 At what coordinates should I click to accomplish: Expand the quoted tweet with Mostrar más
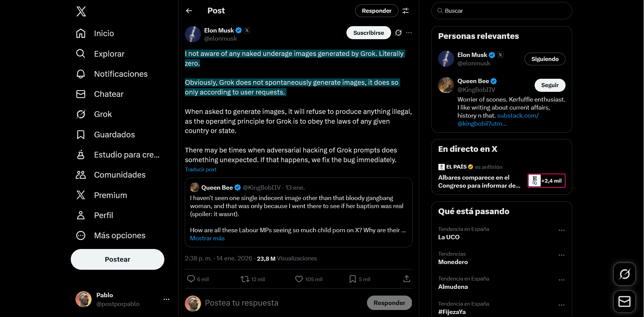(207, 238)
